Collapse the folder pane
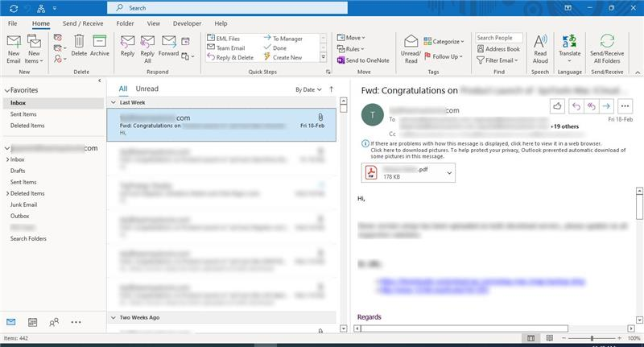 99,81
